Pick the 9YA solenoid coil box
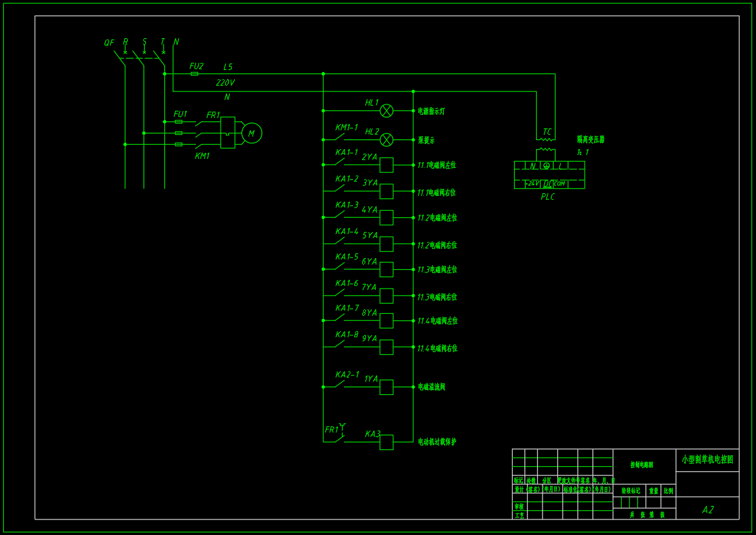The height and width of the screenshot is (535, 756). [386, 347]
